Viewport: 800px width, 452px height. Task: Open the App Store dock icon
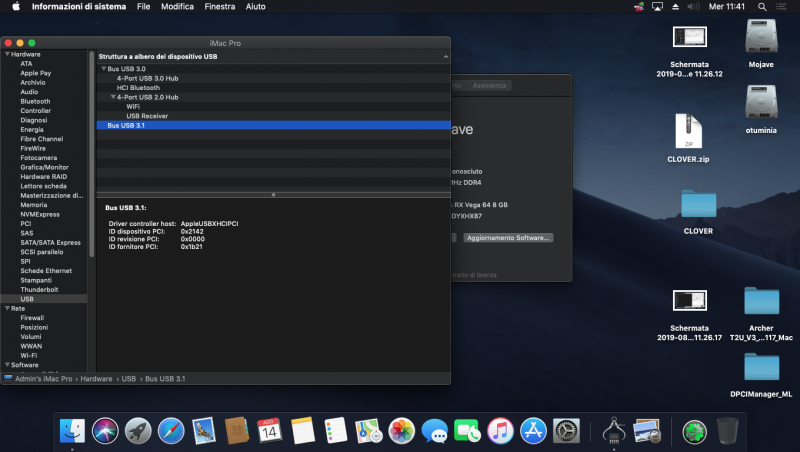[x=533, y=431]
